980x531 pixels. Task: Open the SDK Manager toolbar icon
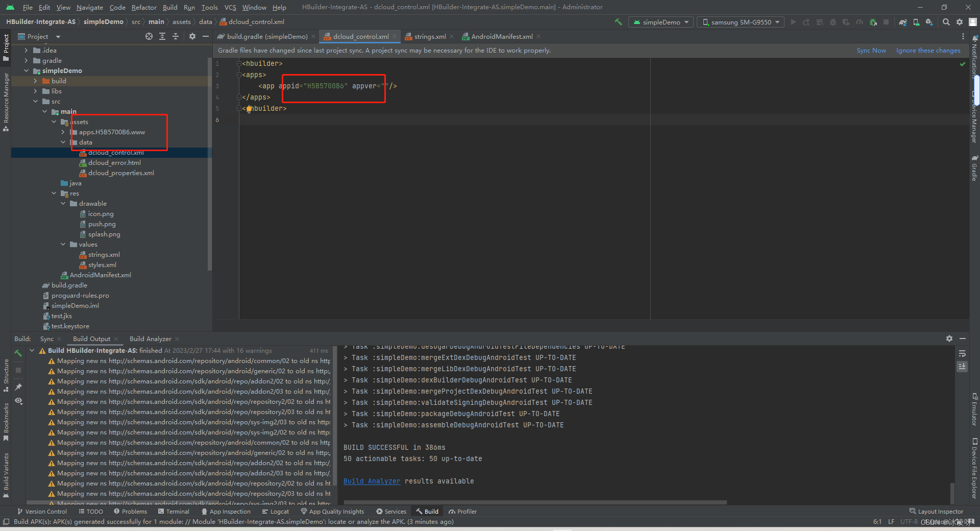(929, 22)
